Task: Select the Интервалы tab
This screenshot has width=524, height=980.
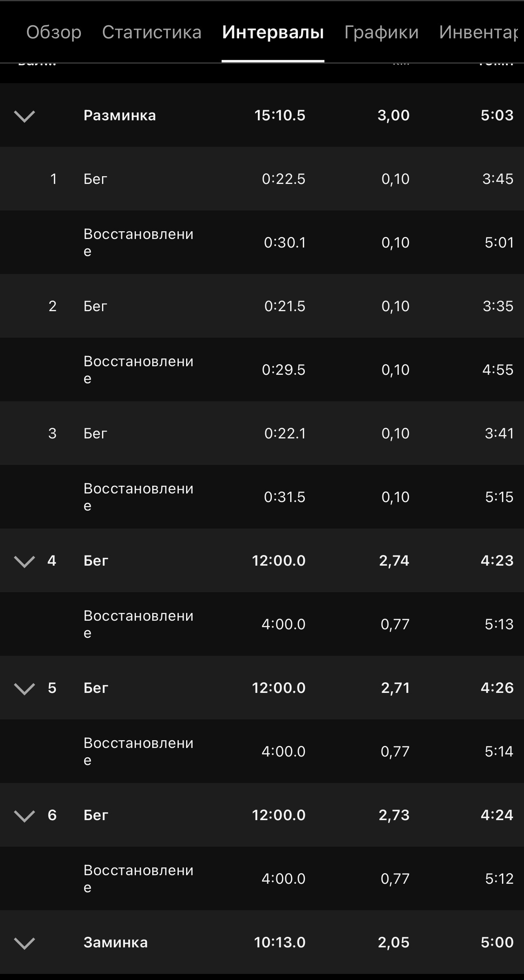Action: [273, 32]
